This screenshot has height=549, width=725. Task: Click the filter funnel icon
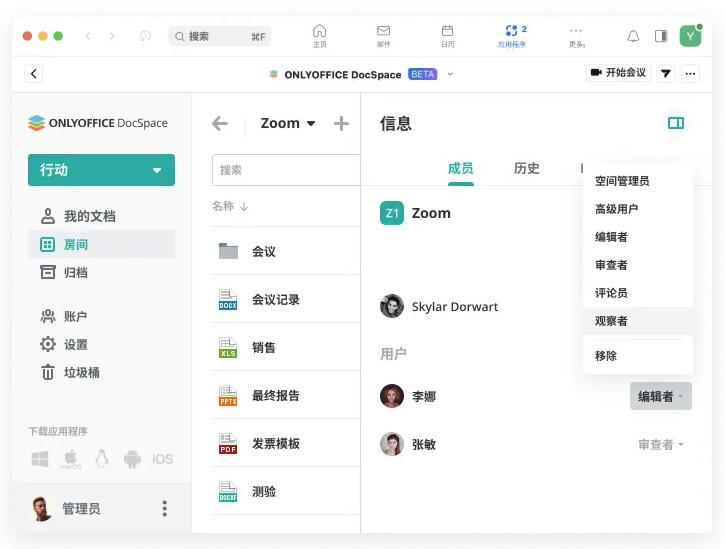(x=666, y=74)
